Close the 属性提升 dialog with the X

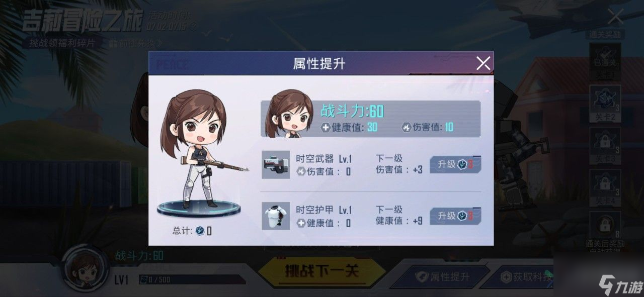coord(483,63)
